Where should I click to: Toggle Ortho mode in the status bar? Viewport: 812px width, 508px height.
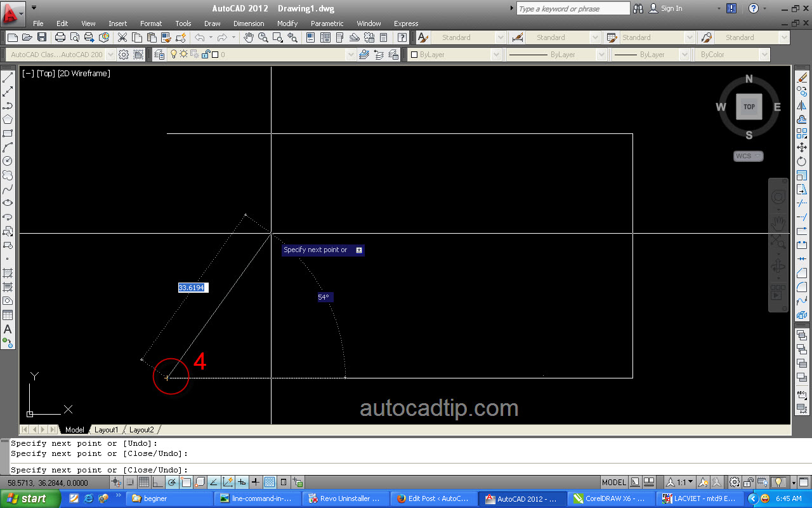coord(157,483)
